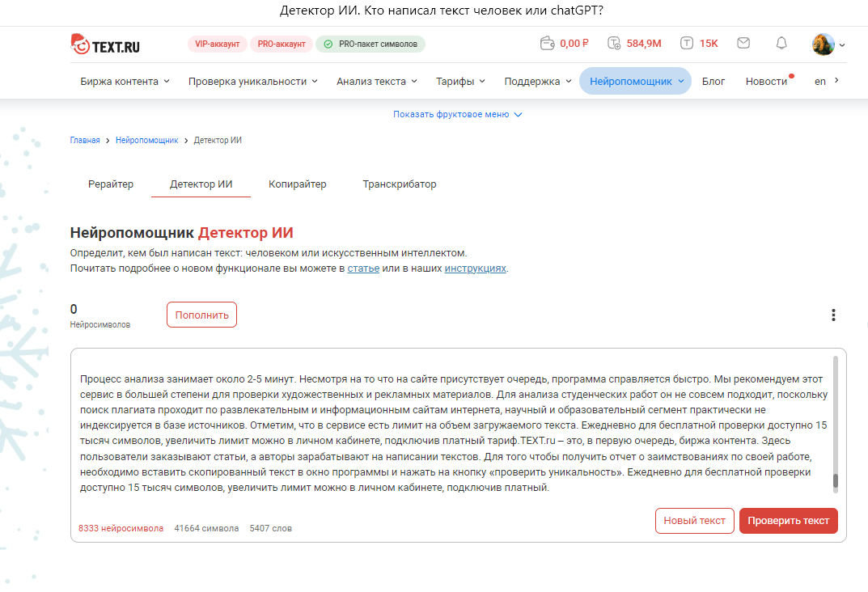The height and width of the screenshot is (592, 868).
Task: Go to Нейропомощник breadcrumb link
Action: point(146,141)
